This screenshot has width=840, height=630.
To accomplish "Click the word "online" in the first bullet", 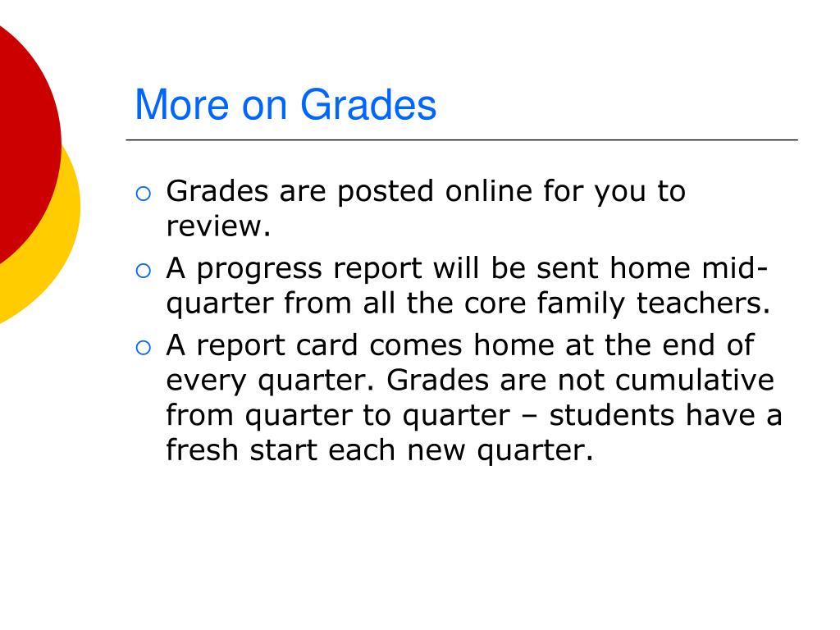I will pos(489,191).
